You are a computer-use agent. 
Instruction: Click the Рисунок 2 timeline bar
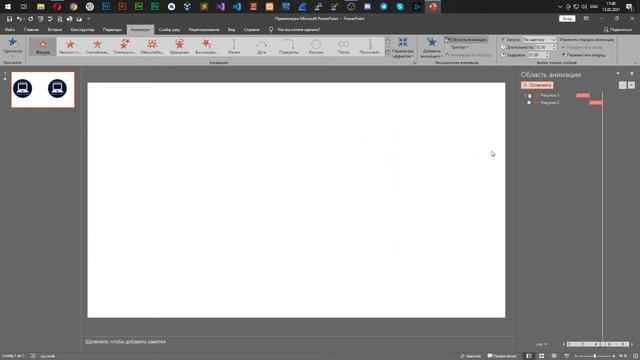pyautogui.click(x=596, y=102)
